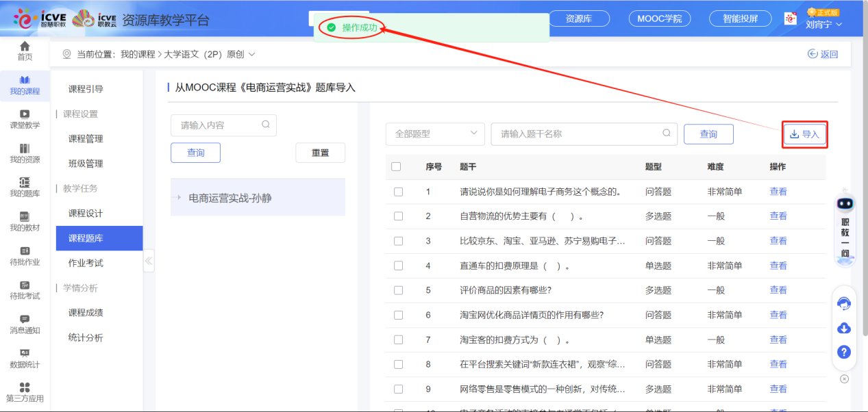
Task: Open 我的资源 in the left sidebar
Action: 25,153
